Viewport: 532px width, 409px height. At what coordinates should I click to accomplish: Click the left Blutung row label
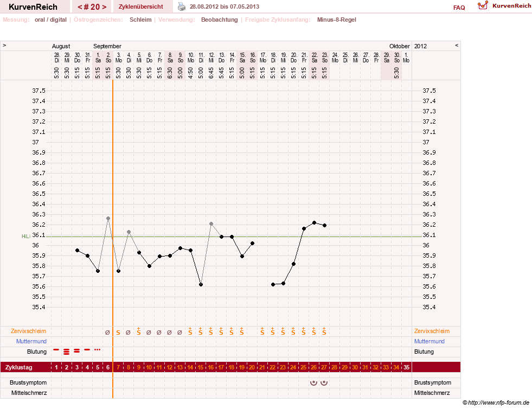click(37, 352)
